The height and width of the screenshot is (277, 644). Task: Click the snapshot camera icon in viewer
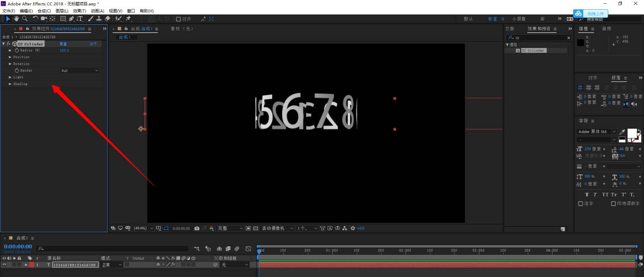coord(197,228)
